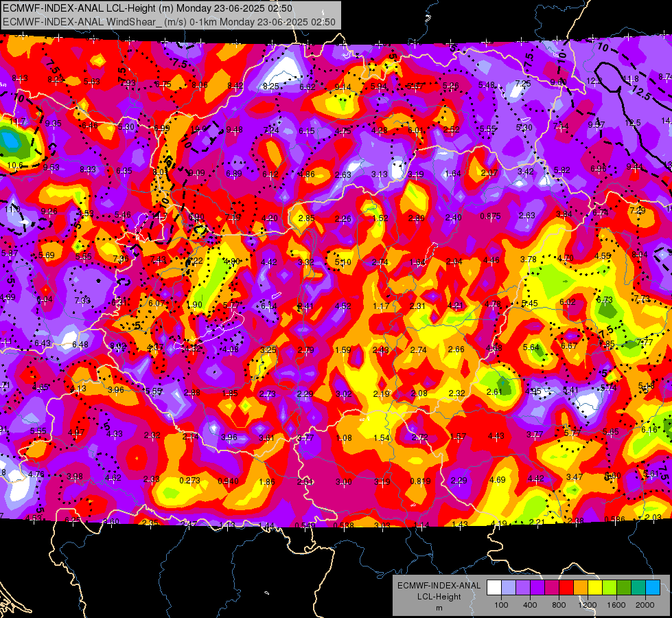Click the wind shear value 0.875
672x618 pixels.
[x=490, y=216]
